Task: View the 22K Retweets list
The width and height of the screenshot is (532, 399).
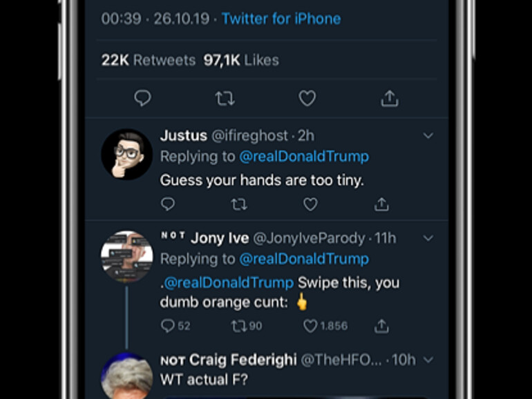Action: coord(149,60)
